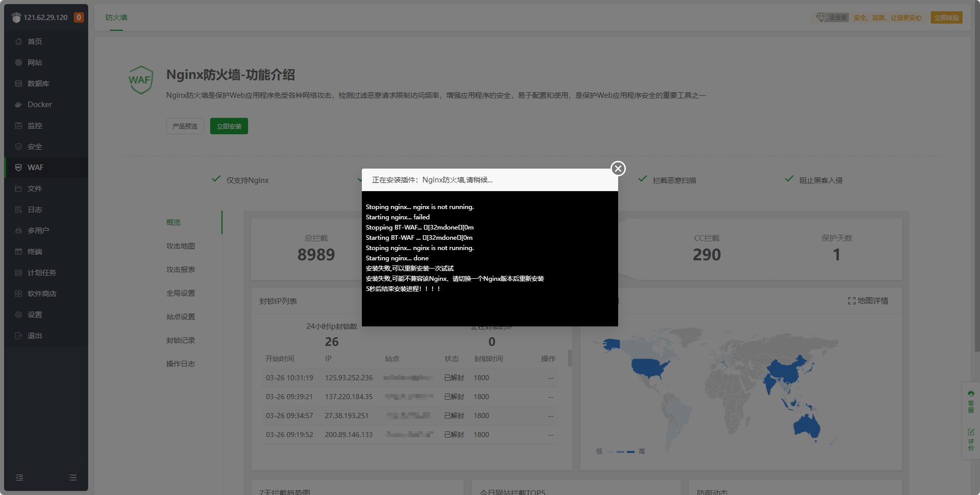Click Australia on the attack map

tap(807, 426)
